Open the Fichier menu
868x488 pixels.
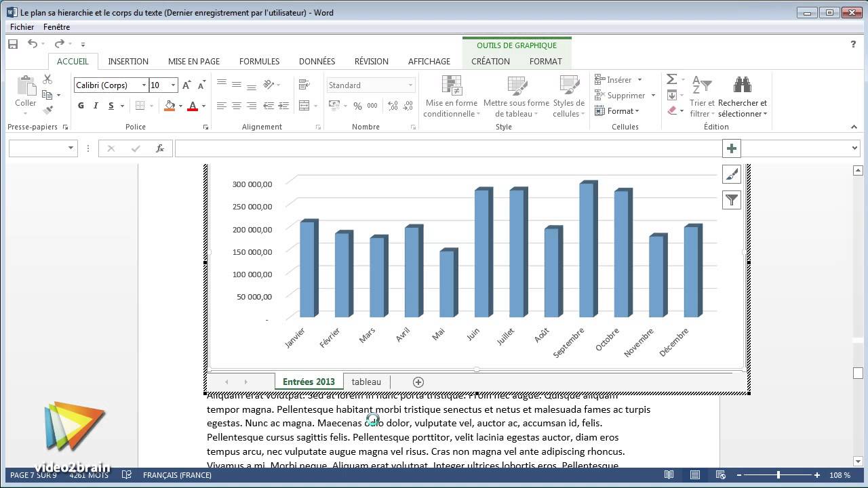[22, 27]
